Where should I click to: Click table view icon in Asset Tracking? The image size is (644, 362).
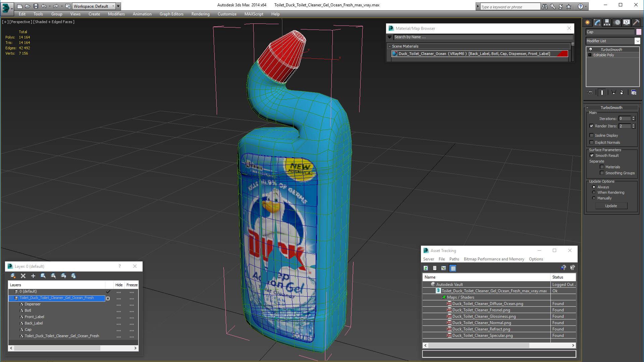pos(453,268)
